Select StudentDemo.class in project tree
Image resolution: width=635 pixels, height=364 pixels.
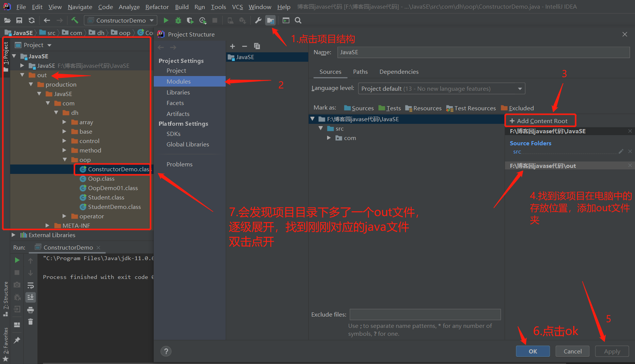110,207
